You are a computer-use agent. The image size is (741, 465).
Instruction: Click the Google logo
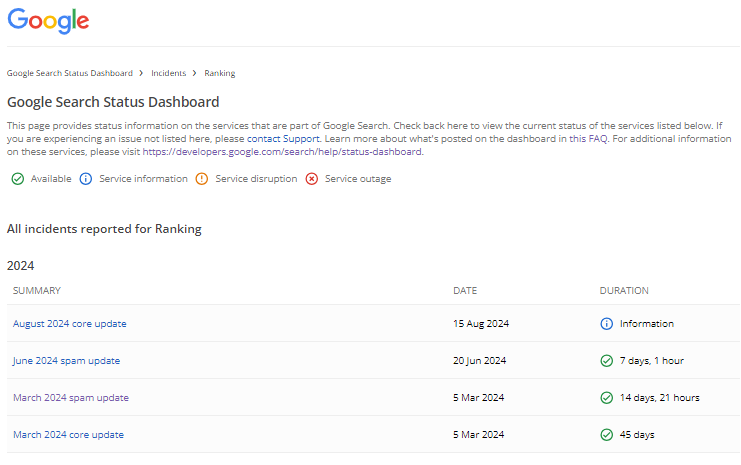tap(48, 21)
